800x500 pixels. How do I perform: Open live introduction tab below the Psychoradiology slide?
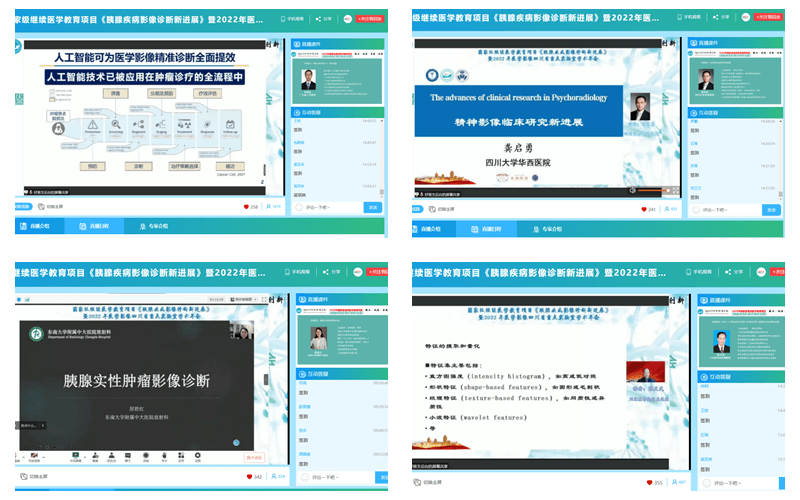coord(434,229)
